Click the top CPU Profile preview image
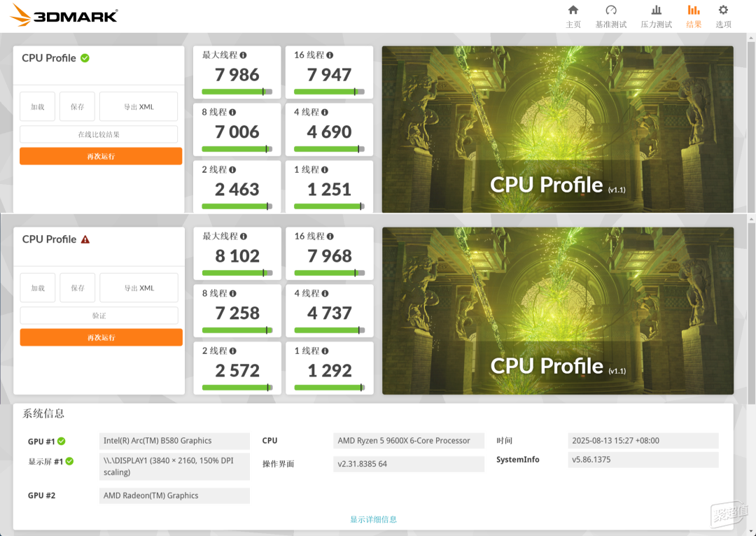This screenshot has height=536, width=756. (557, 129)
